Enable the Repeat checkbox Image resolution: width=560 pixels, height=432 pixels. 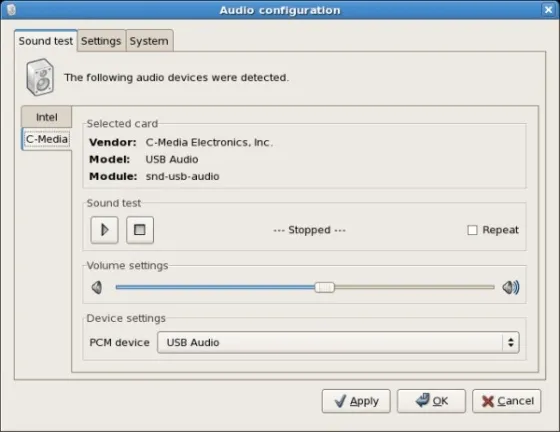tap(472, 230)
